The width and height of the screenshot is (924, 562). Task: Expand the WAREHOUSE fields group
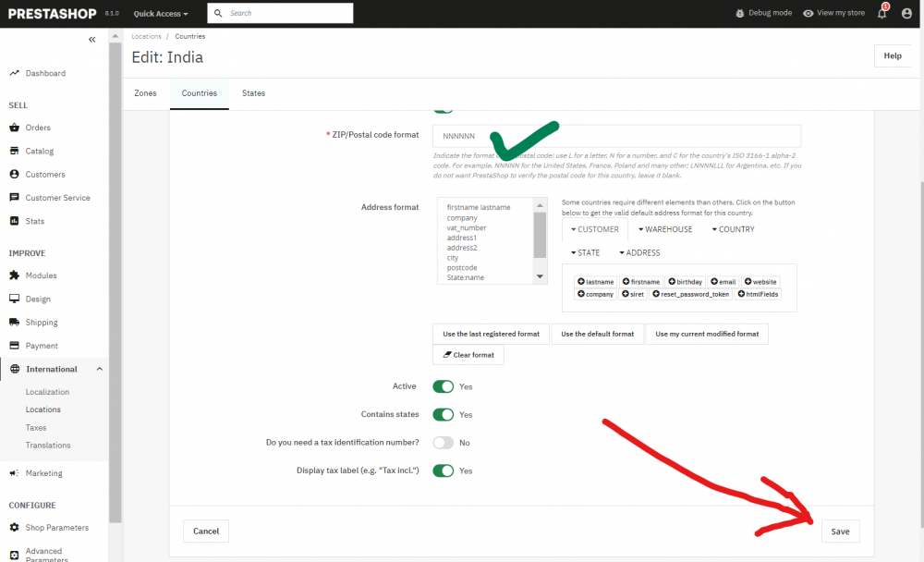pyautogui.click(x=665, y=229)
